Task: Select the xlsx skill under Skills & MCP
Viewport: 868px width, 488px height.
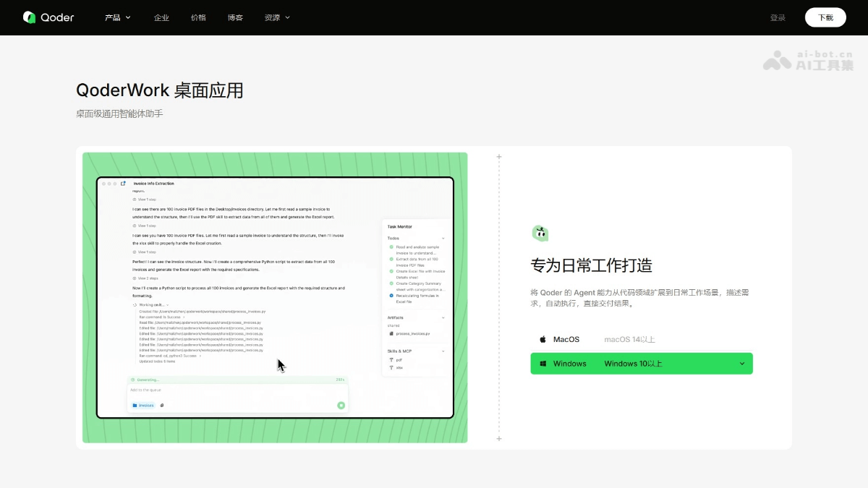Action: [x=398, y=366]
